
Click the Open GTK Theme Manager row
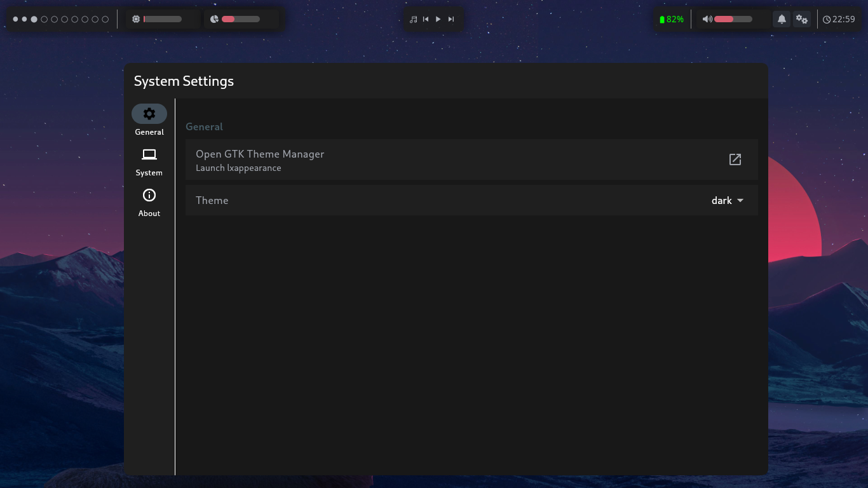[445, 159]
